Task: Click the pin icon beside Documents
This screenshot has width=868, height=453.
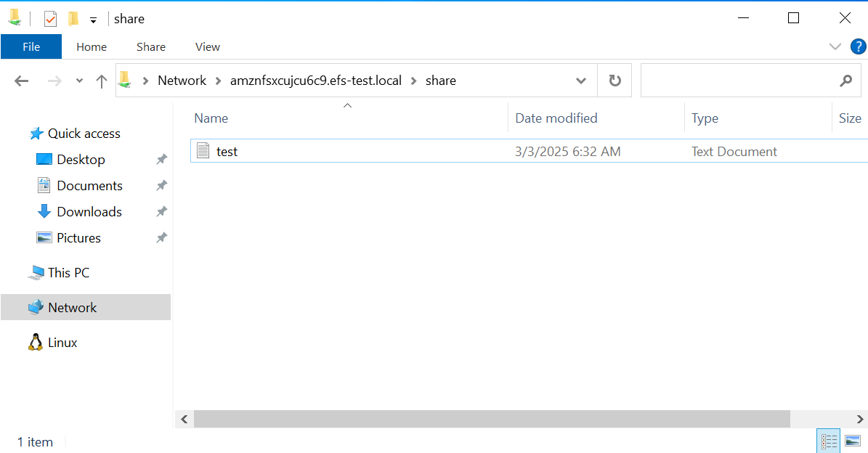Action: point(161,185)
